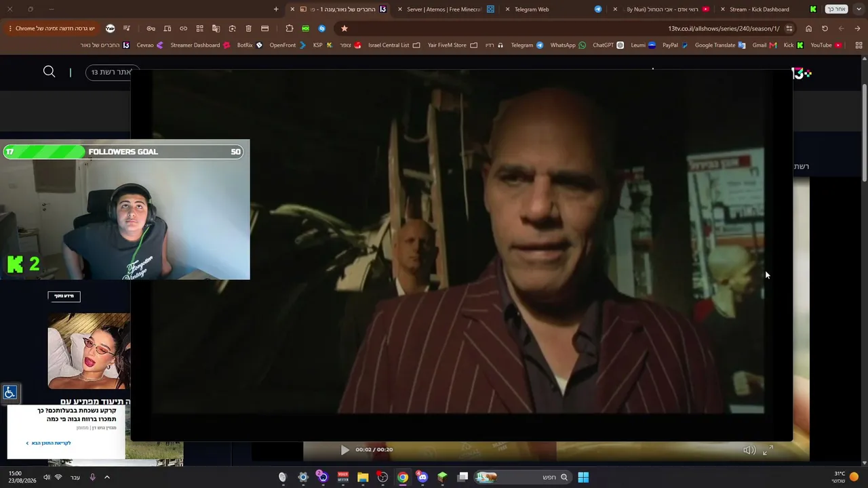Open File Explorer from the taskbar

(x=363, y=477)
